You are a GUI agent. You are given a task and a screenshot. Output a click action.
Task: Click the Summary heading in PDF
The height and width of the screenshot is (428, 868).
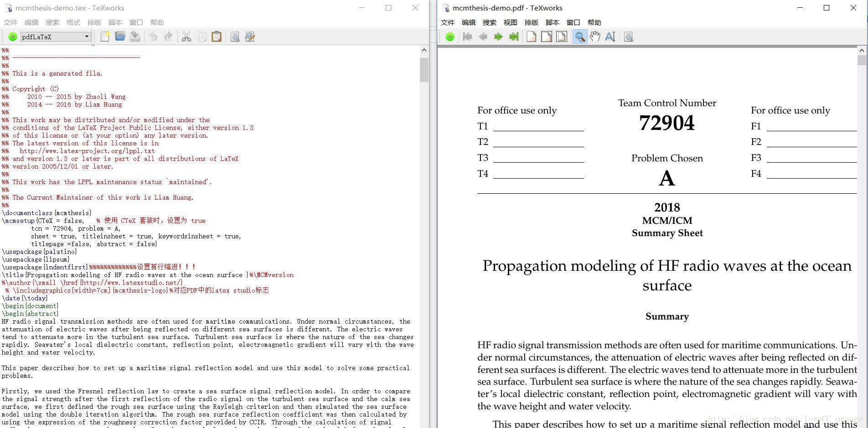(667, 316)
